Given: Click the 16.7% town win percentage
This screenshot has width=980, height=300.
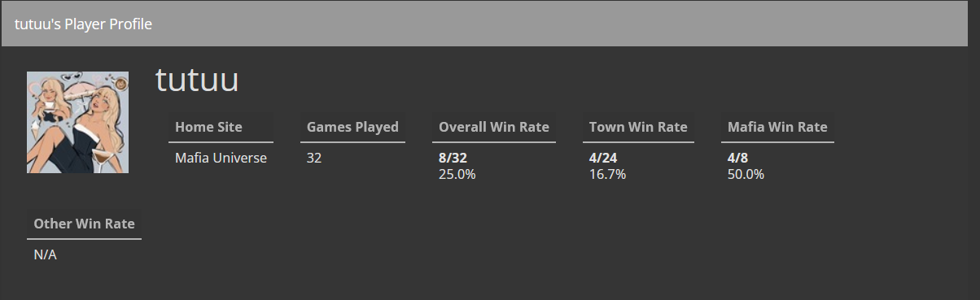Looking at the screenshot, I should [x=607, y=174].
